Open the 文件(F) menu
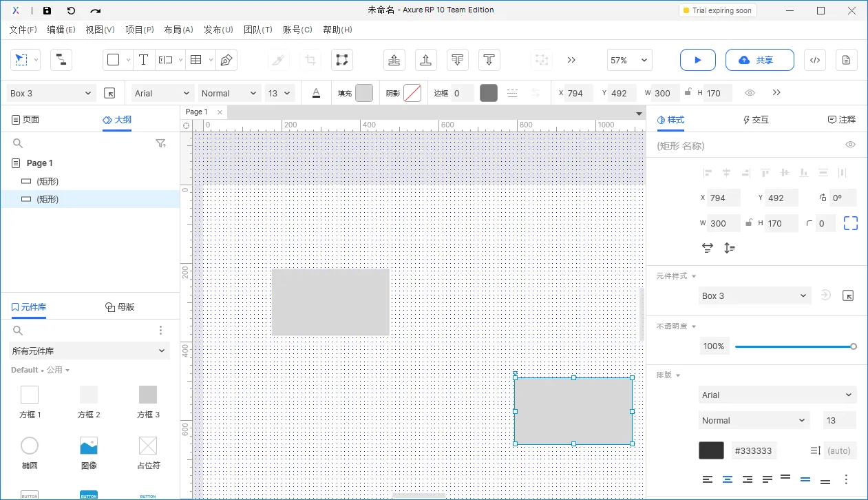This screenshot has width=868, height=500. point(23,30)
